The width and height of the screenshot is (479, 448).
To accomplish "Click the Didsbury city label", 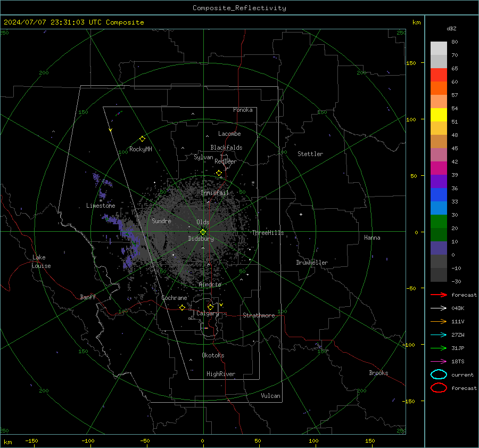I will tap(201, 239).
